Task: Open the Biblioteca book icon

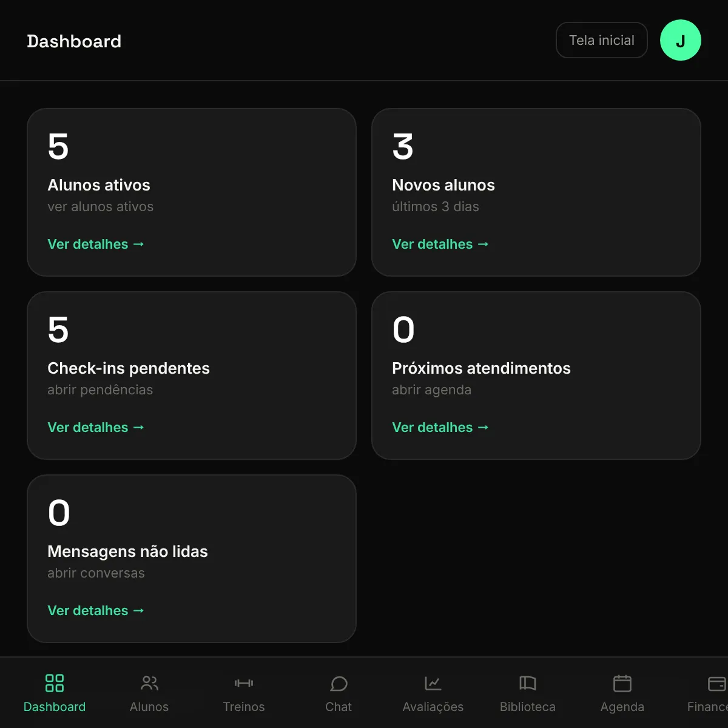Action: coord(528,683)
